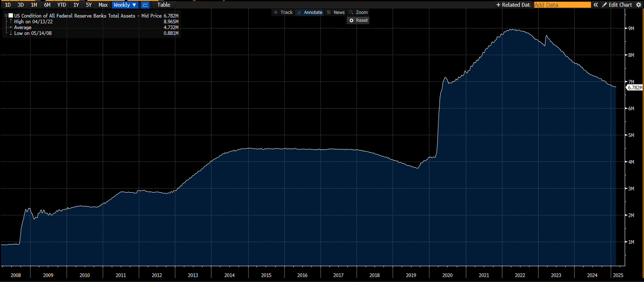Open chart settings gear icon
Image resolution: width=644 pixels, height=282 pixels.
638,5
